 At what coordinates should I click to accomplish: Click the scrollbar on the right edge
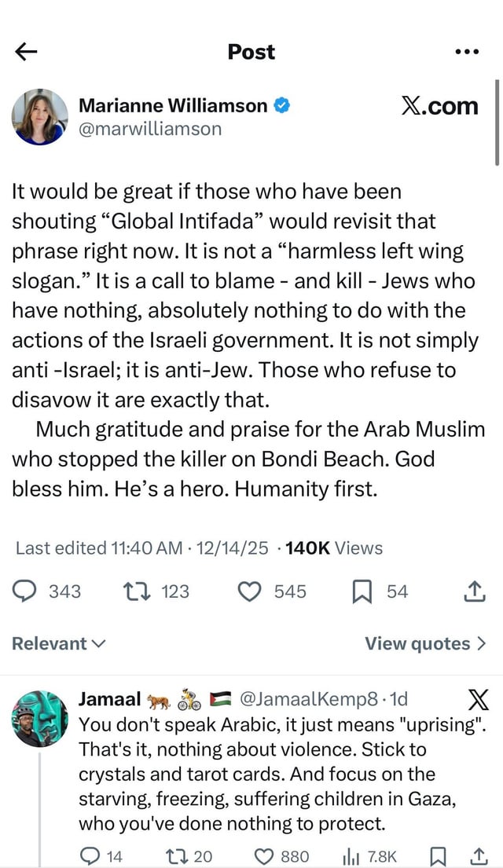pos(497,123)
